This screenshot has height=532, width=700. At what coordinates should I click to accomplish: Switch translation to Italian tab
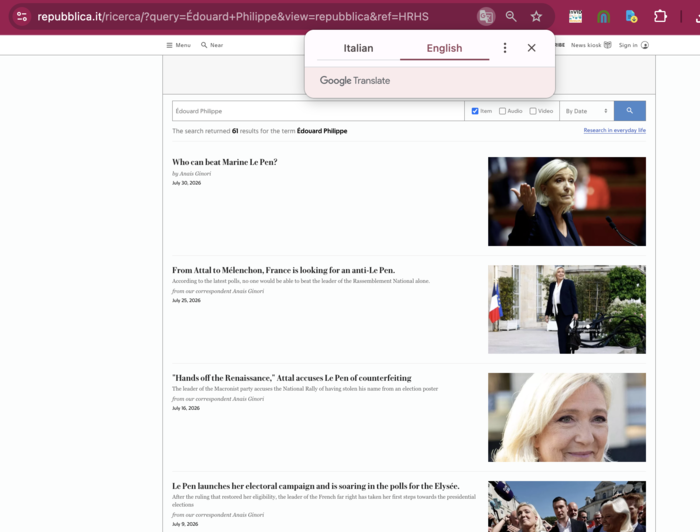pos(358,48)
